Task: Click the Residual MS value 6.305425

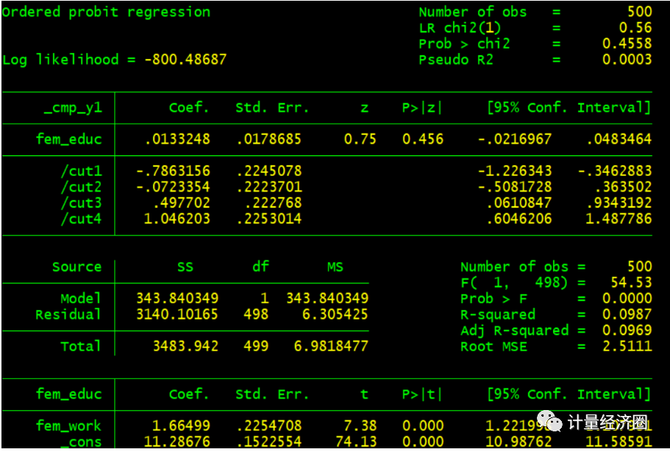Action: 335,314
